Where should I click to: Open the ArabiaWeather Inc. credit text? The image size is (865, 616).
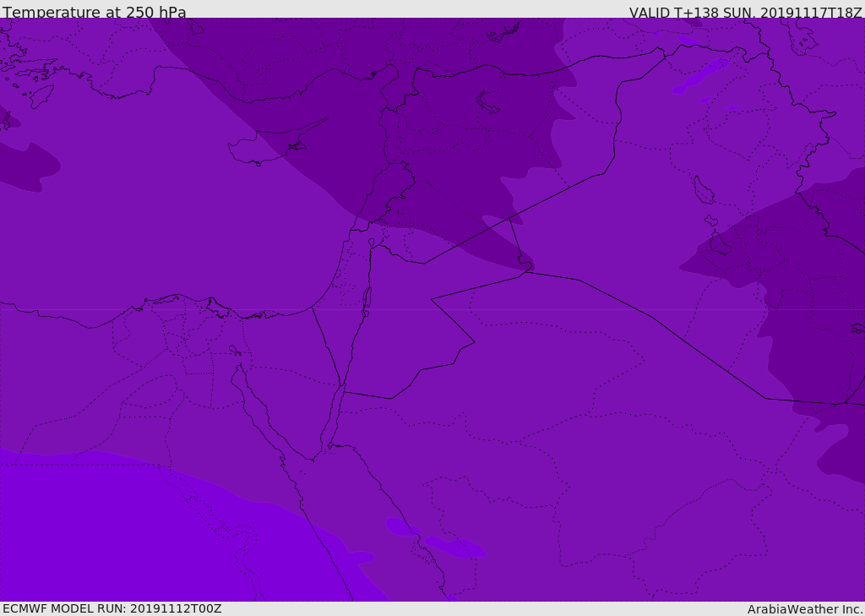805,609
